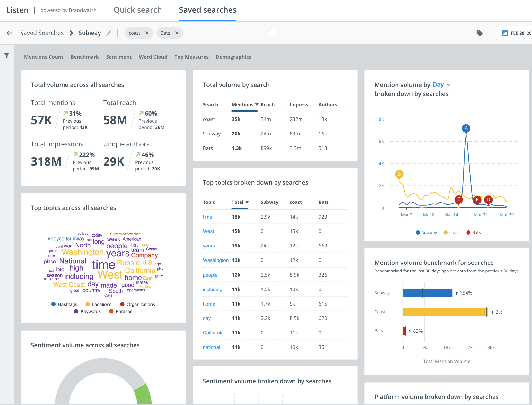Toggle Subway series in chart legend
This screenshot has width=532, height=405.
click(426, 233)
